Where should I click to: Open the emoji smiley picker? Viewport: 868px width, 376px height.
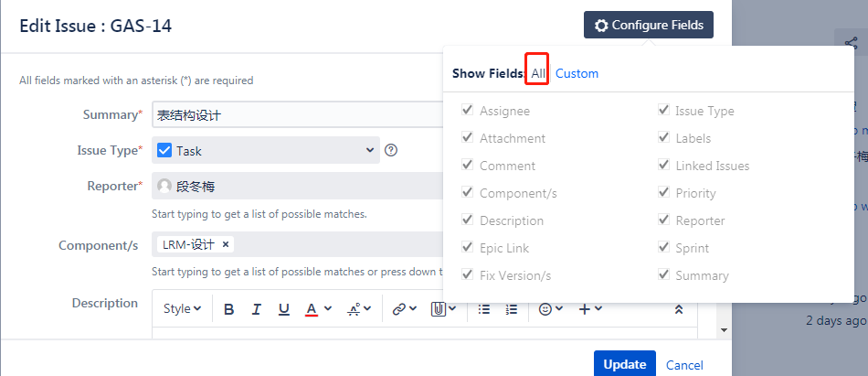(x=550, y=309)
